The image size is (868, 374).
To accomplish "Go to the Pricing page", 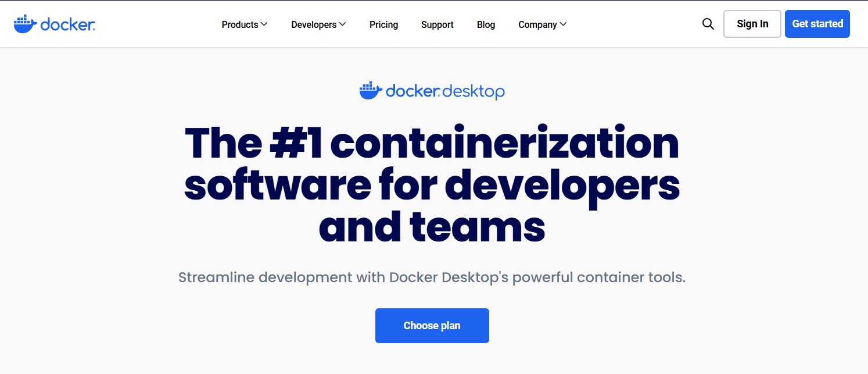I will click(x=383, y=24).
